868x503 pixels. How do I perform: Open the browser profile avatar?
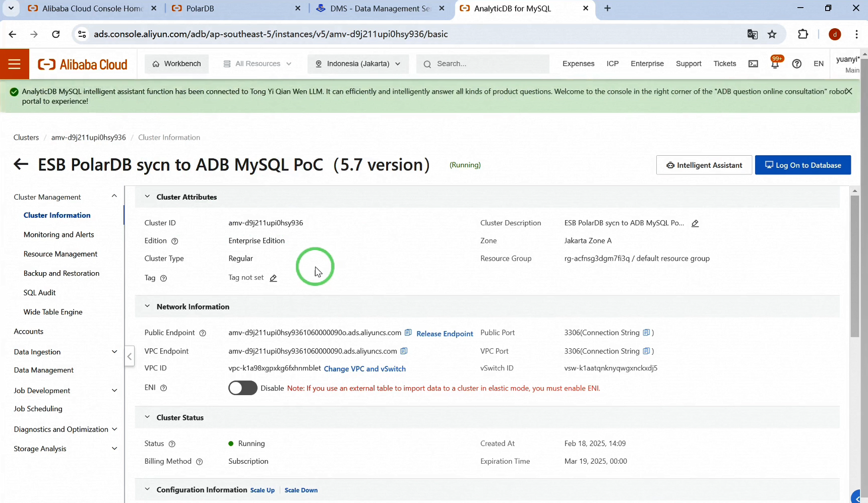(835, 34)
